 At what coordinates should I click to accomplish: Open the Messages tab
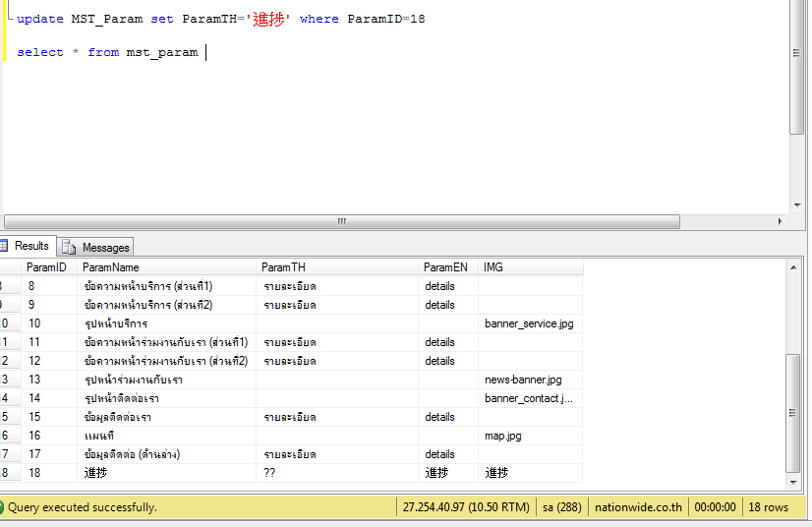[95, 247]
